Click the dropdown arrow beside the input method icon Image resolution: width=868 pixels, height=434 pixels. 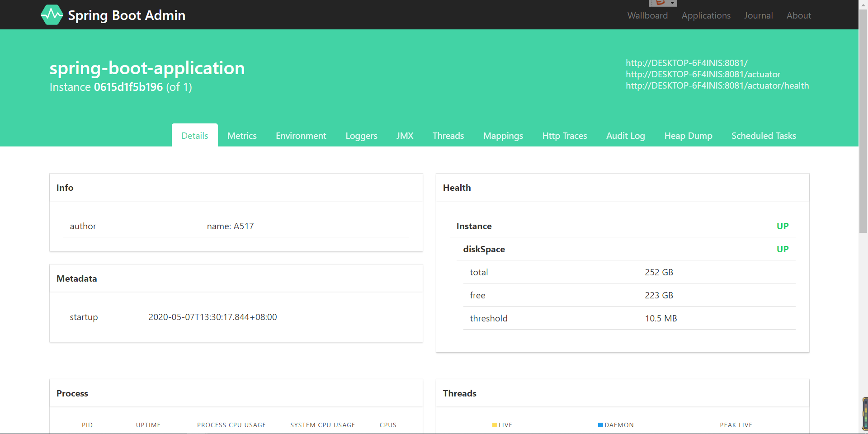673,3
